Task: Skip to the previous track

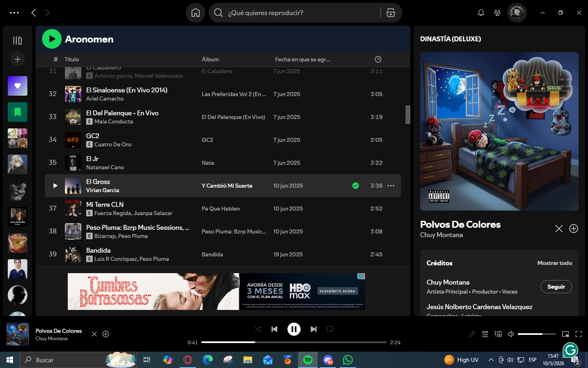Action: pyautogui.click(x=274, y=329)
